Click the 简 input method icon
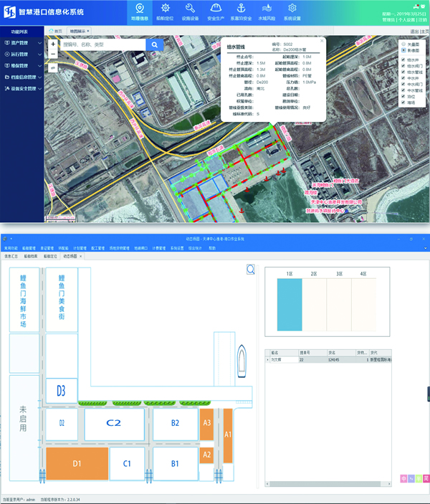Image resolution: width=430 pixels, height=504 pixels. point(426,479)
